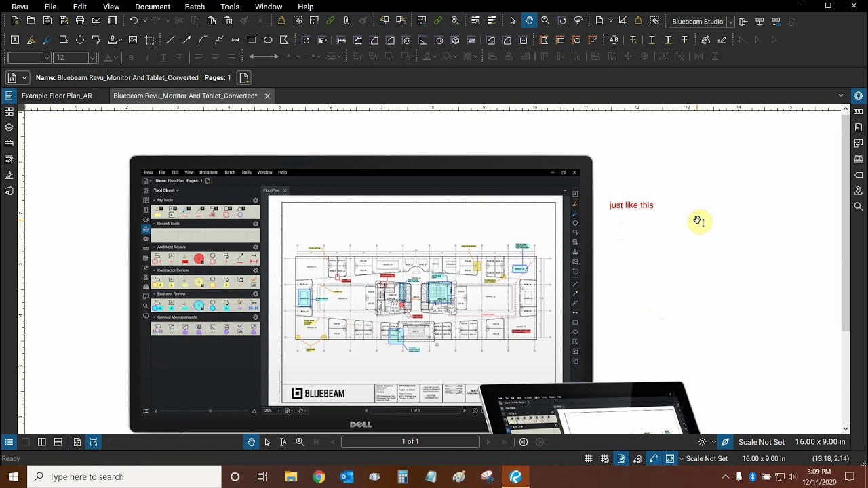Click the Print icon
Image resolution: width=868 pixels, height=488 pixels.
click(80, 21)
